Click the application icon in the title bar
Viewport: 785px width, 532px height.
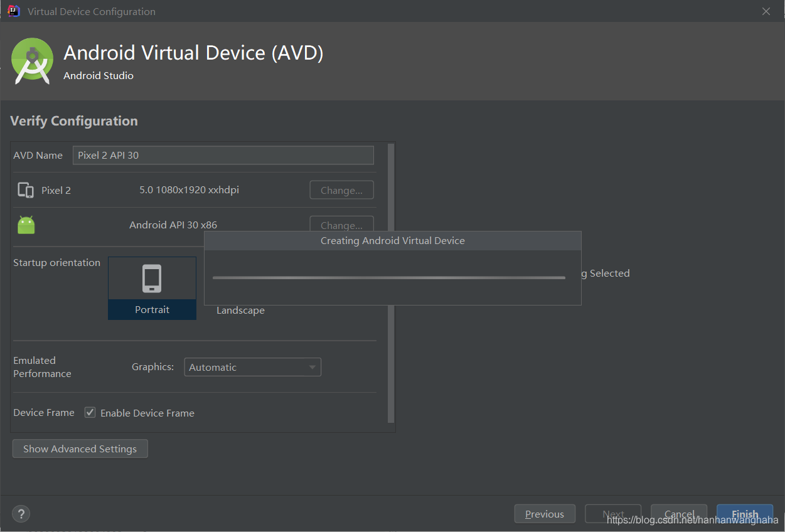[x=13, y=11]
